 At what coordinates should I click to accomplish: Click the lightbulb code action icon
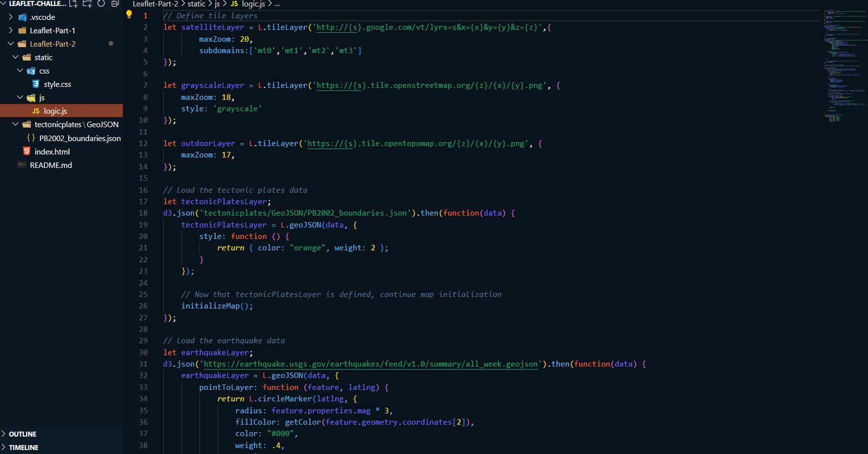[x=129, y=15]
